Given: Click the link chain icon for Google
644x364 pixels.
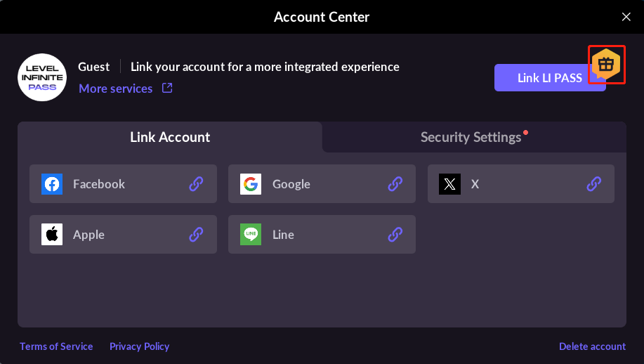Looking at the screenshot, I should click(395, 184).
